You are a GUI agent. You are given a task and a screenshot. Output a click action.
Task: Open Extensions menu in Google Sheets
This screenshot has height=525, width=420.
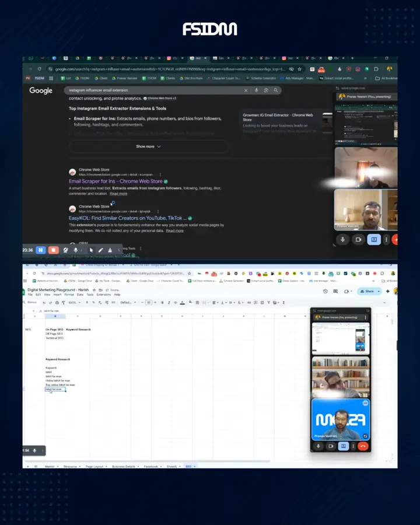(104, 295)
